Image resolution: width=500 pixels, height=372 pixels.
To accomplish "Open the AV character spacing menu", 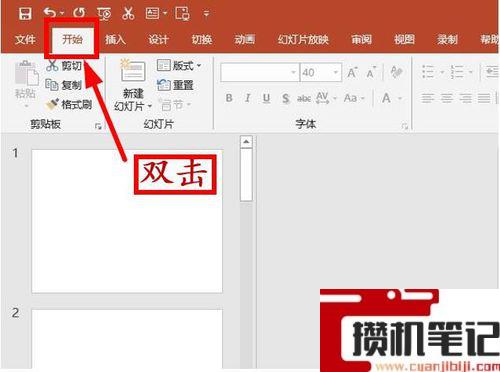I will point(326,98).
